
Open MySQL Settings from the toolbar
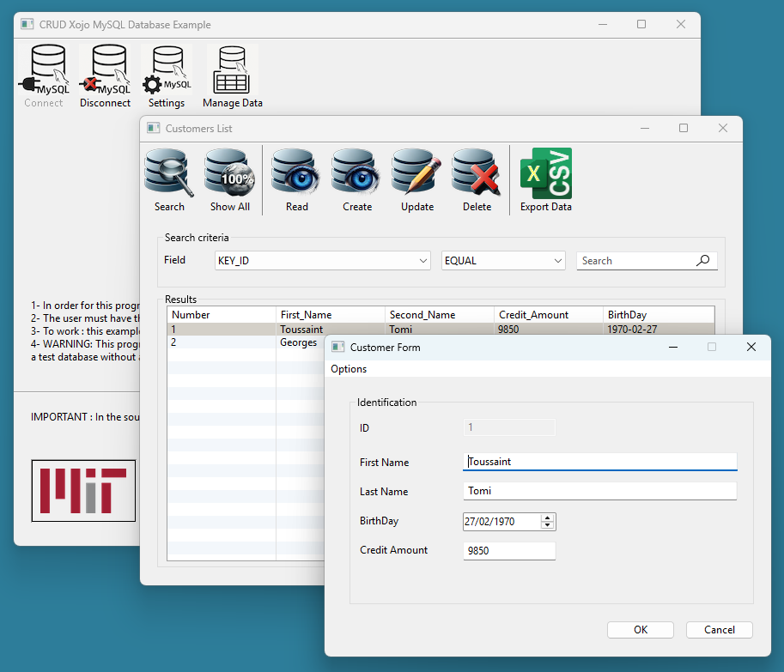pyautogui.click(x=166, y=72)
